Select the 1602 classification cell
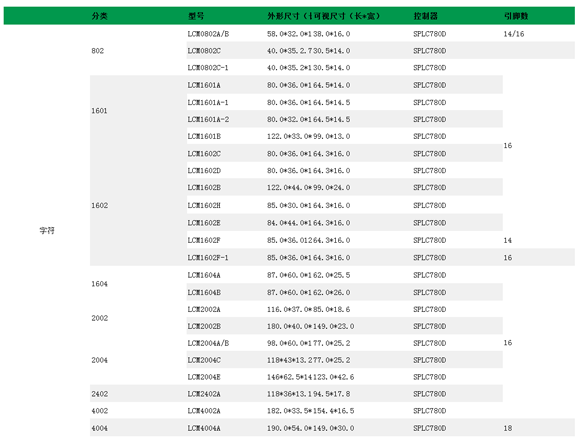Image resolution: width=577 pixels, height=445 pixels. pos(100,205)
